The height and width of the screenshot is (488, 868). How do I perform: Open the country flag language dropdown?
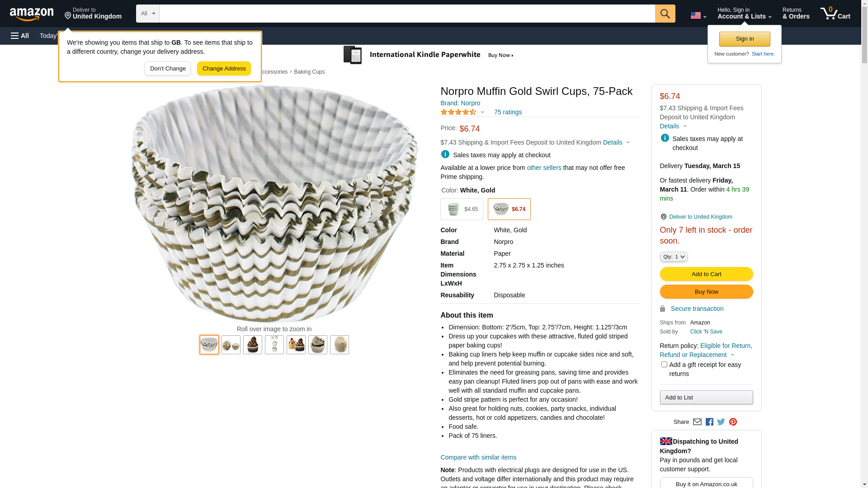(698, 15)
